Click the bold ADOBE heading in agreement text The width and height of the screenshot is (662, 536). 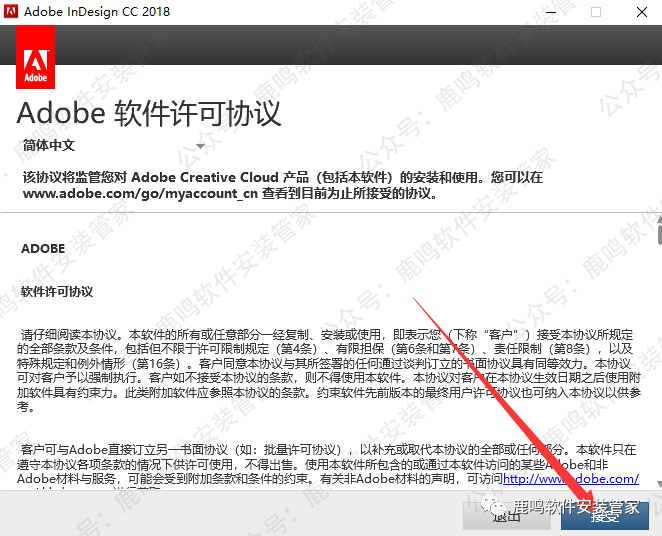coord(43,249)
